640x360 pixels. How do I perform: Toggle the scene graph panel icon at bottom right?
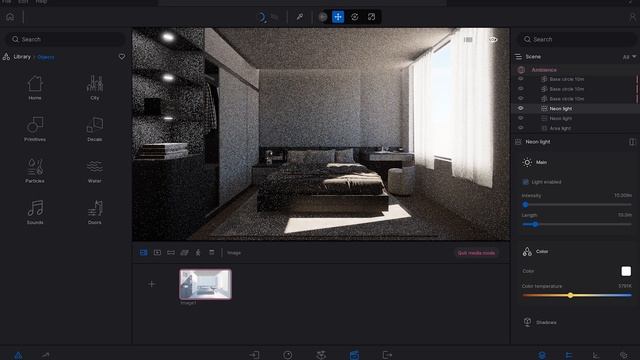point(542,355)
